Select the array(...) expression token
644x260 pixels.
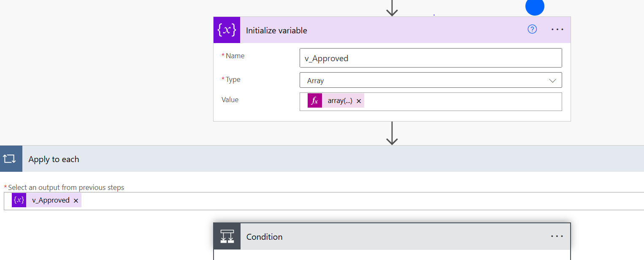(x=340, y=101)
